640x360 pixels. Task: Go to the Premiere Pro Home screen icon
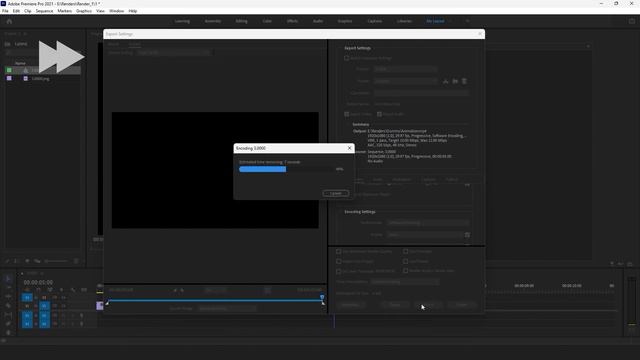coord(9,21)
